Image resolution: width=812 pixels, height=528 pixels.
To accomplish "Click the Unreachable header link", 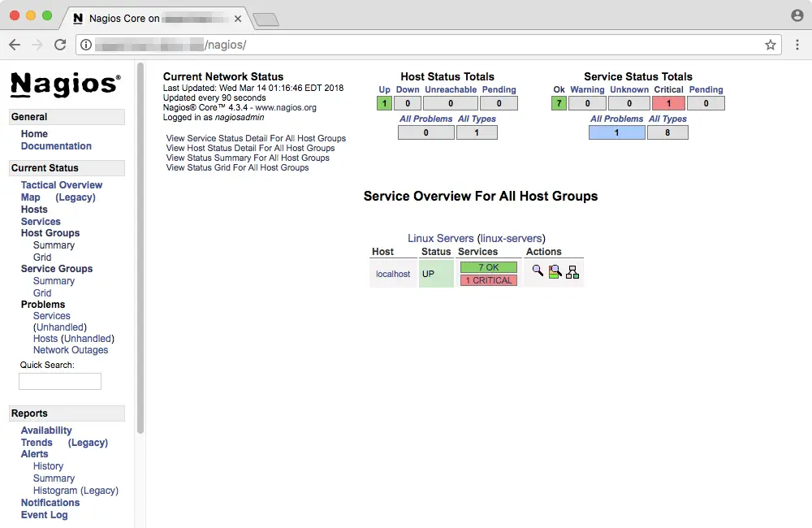I will click(451, 89).
